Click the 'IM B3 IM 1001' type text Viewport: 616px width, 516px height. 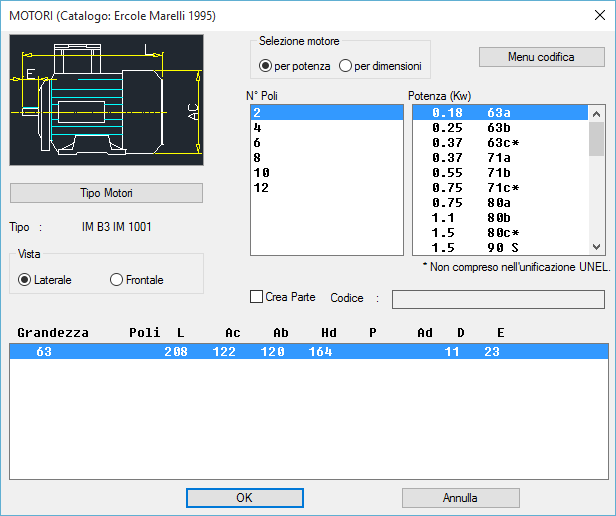pyautogui.click(x=117, y=227)
